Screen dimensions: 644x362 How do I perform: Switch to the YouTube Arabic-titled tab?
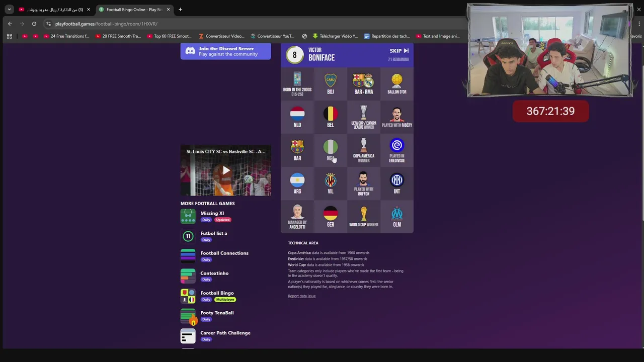tap(54, 10)
